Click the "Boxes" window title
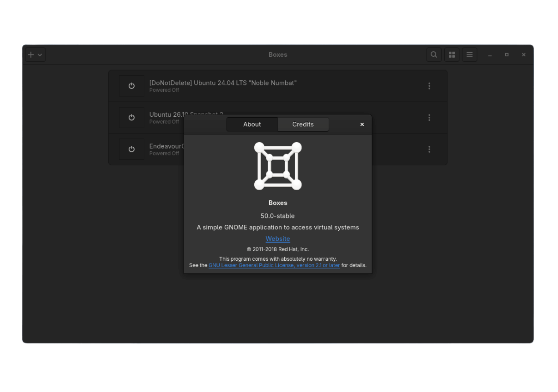The width and height of the screenshot is (558, 392). [x=278, y=55]
